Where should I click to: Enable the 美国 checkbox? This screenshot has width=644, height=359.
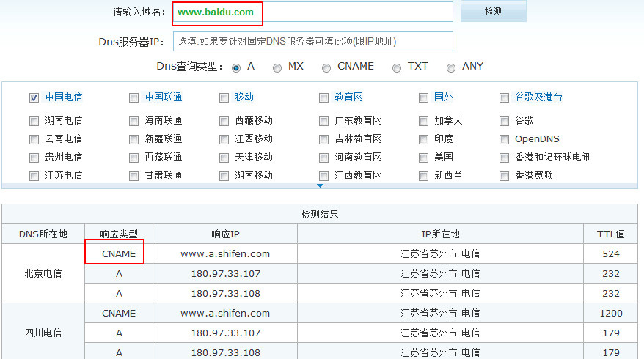[x=423, y=158]
